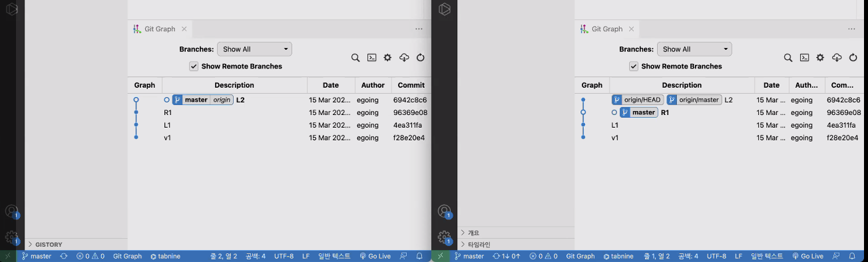
Task: Expand 개요 section in right sidebar
Action: [x=516, y=233]
